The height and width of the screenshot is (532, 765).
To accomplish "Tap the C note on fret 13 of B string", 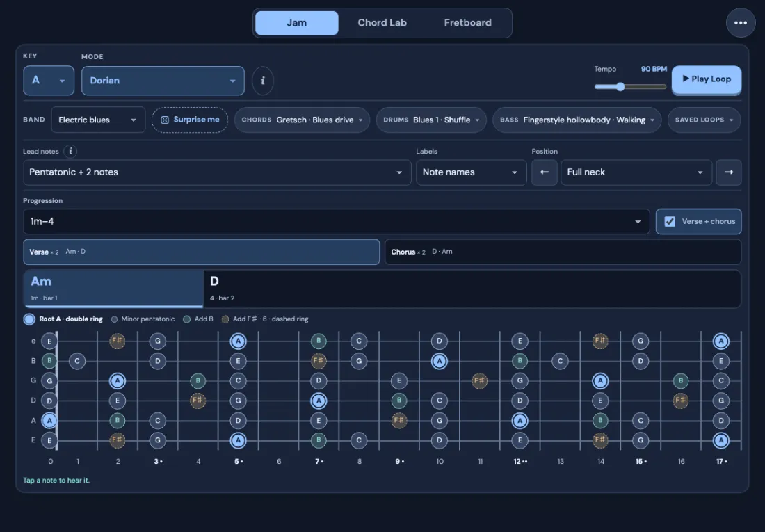I will [x=560, y=361].
